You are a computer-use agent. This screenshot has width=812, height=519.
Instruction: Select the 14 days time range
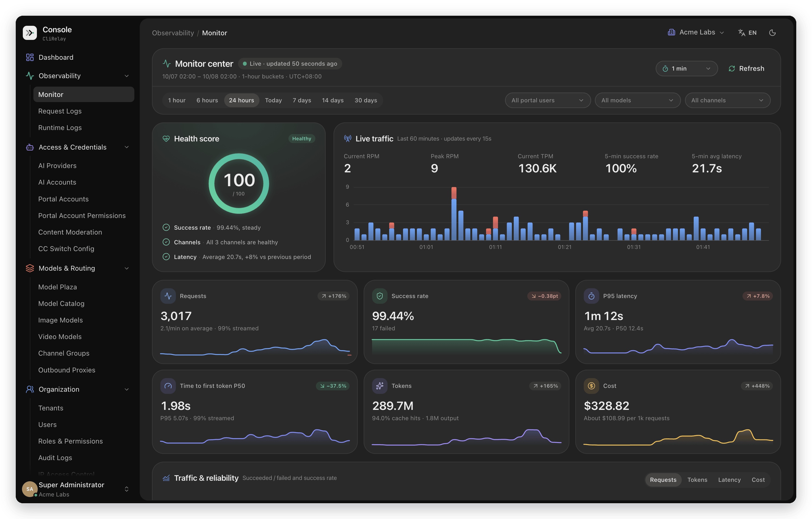(332, 100)
